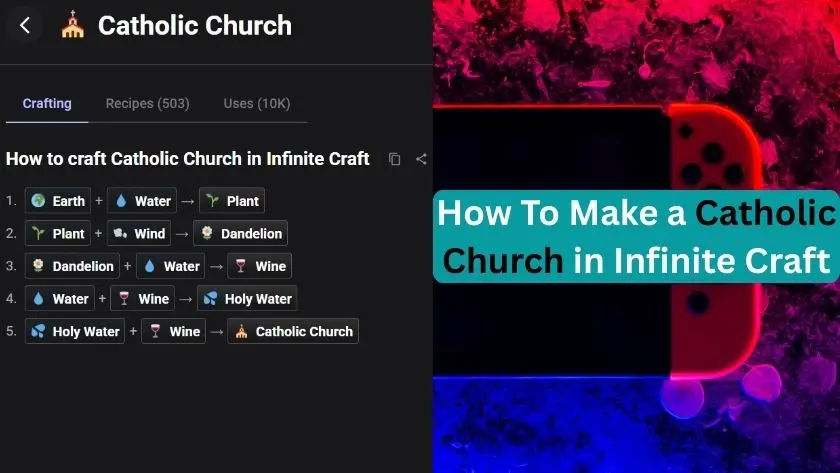
Task: Copy the crafting recipe with the copy icon
Action: click(x=395, y=159)
